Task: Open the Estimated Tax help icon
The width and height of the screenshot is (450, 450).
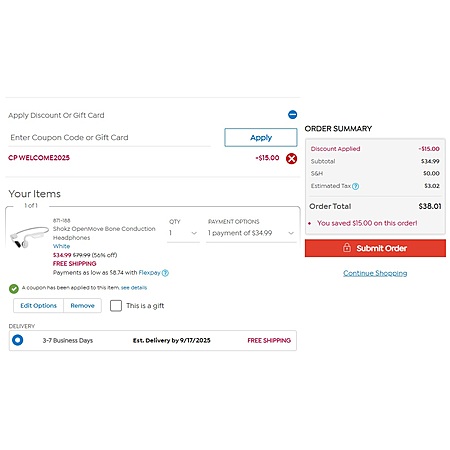Action: 355,186
